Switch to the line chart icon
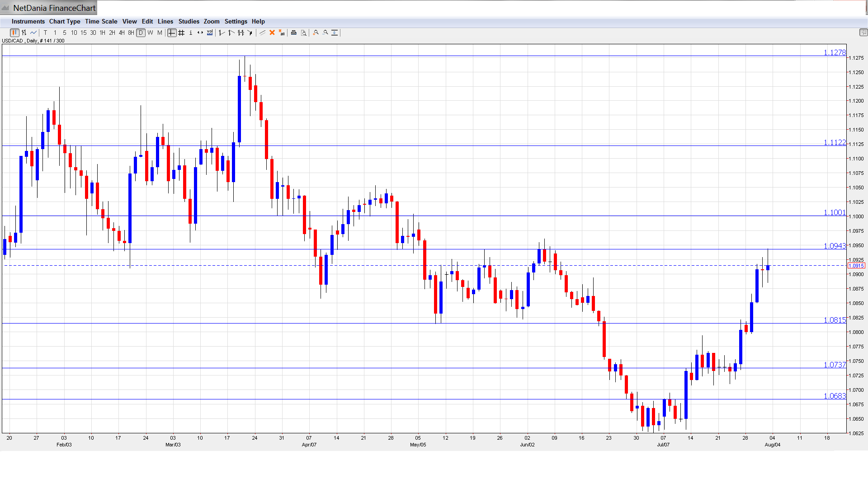The image size is (868, 488). coord(33,33)
